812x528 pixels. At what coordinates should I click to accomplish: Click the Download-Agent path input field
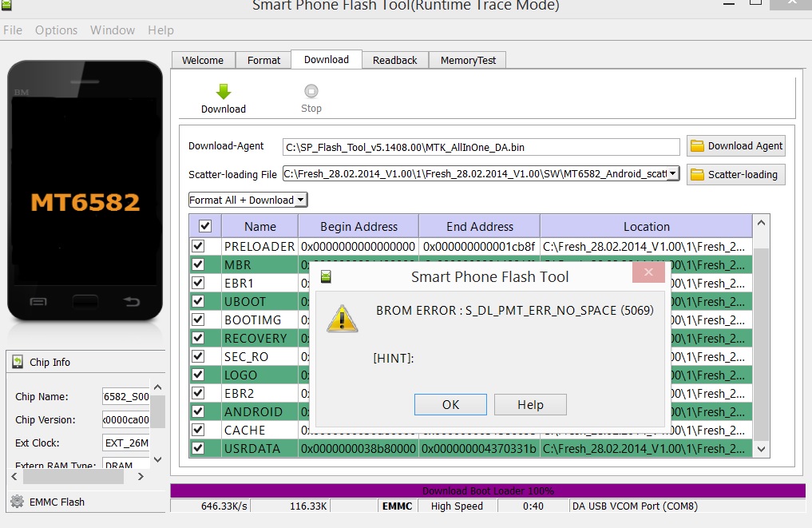[x=481, y=147]
